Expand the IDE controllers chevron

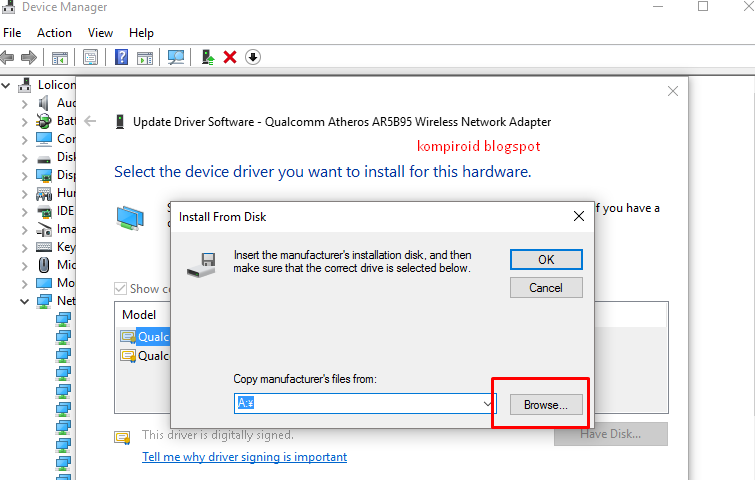coord(25,212)
